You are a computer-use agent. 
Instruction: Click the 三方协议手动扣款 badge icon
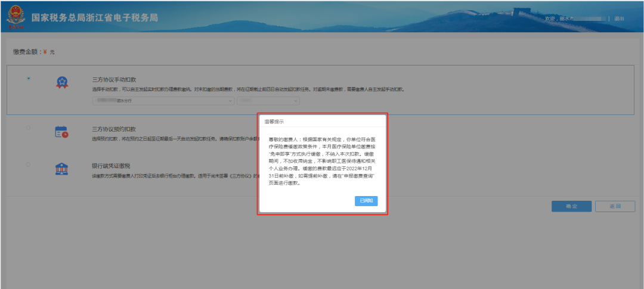point(61,82)
